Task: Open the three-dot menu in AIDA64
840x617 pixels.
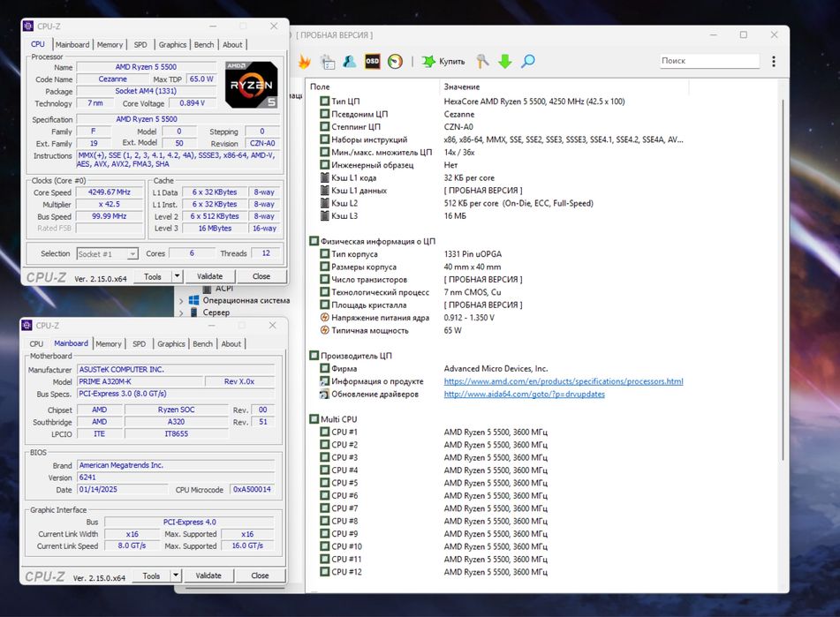Action: tap(774, 62)
